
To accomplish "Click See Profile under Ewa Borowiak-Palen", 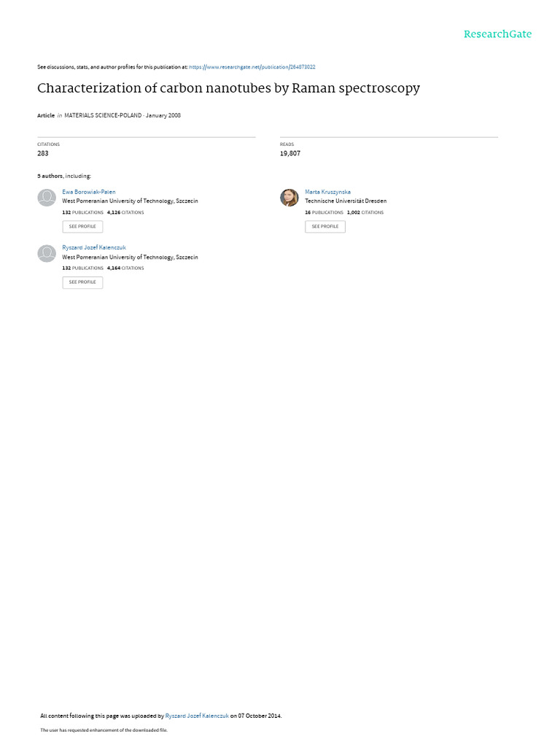I will 82,227.
